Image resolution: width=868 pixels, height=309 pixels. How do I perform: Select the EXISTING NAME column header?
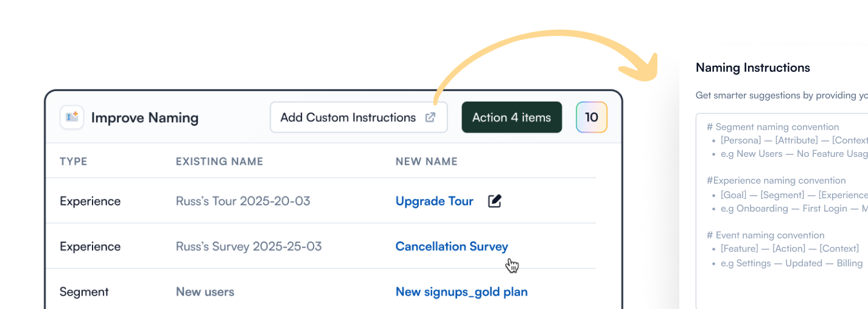[x=219, y=161]
